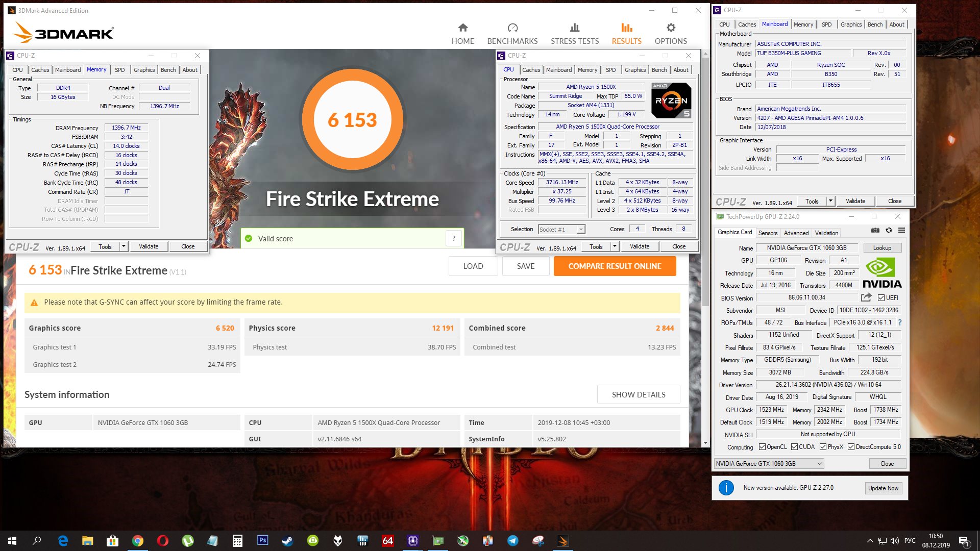This screenshot has width=980, height=551.
Task: Toggle the OpenCL checkbox
Action: coord(762,447)
